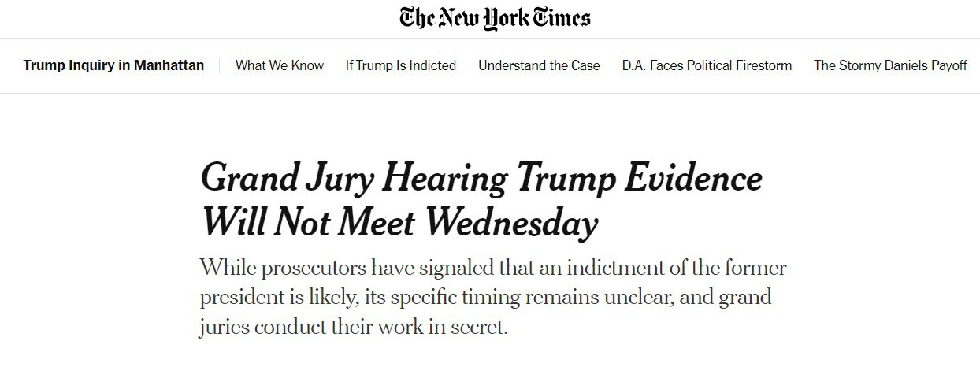Click The New York Times logo

(495, 19)
